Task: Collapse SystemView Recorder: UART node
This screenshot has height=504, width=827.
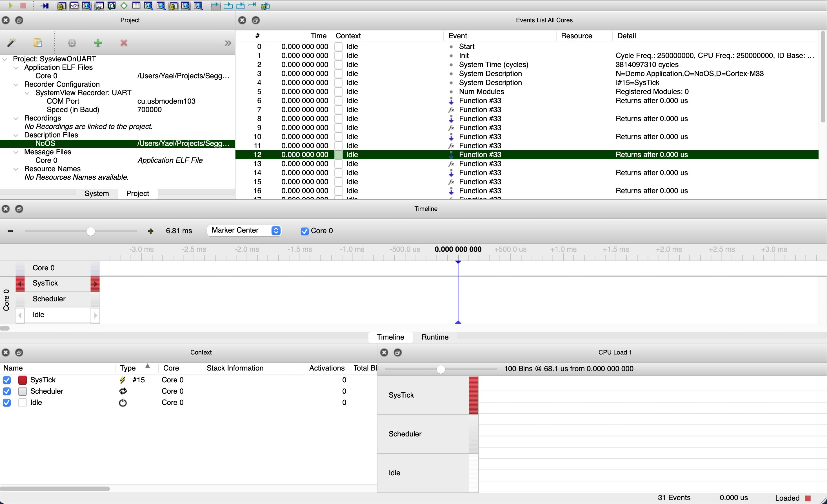Action: (27, 93)
